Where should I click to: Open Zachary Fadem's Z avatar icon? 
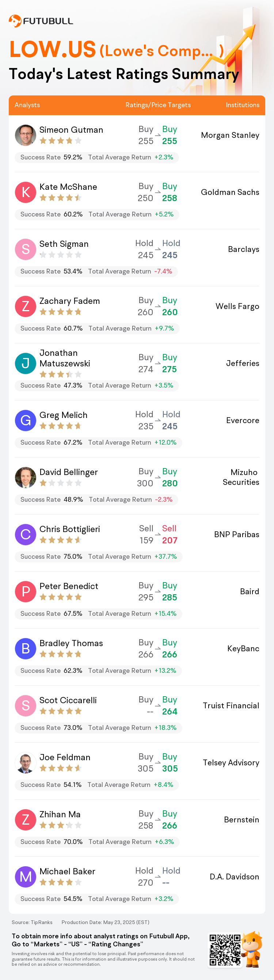[x=26, y=306]
